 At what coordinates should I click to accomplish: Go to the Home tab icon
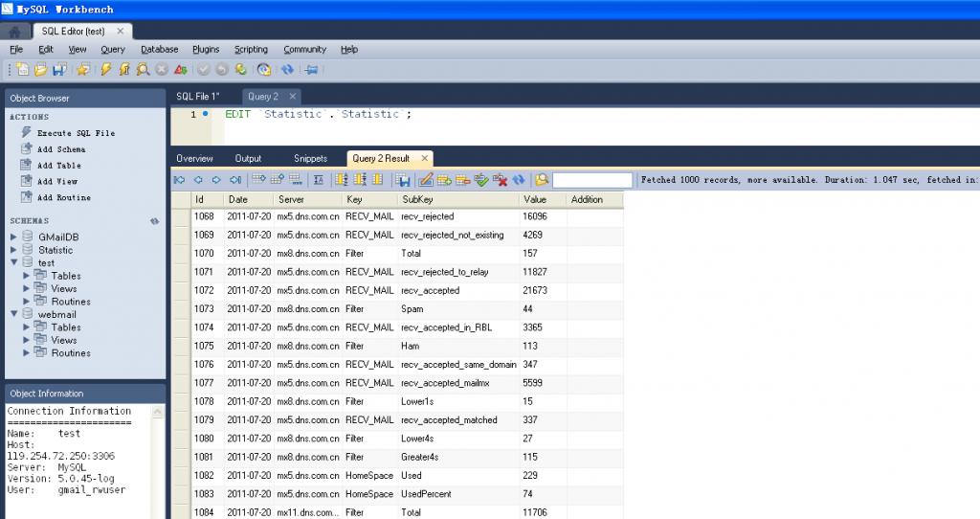coord(15,32)
